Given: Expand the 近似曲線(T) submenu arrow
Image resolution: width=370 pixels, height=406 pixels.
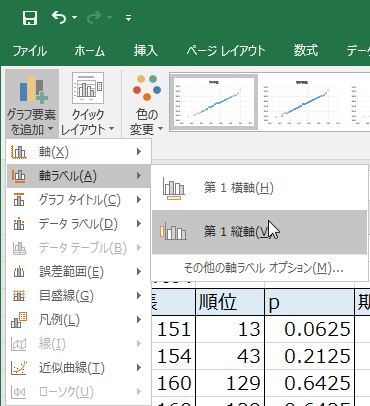Looking at the screenshot, I should click(139, 368).
